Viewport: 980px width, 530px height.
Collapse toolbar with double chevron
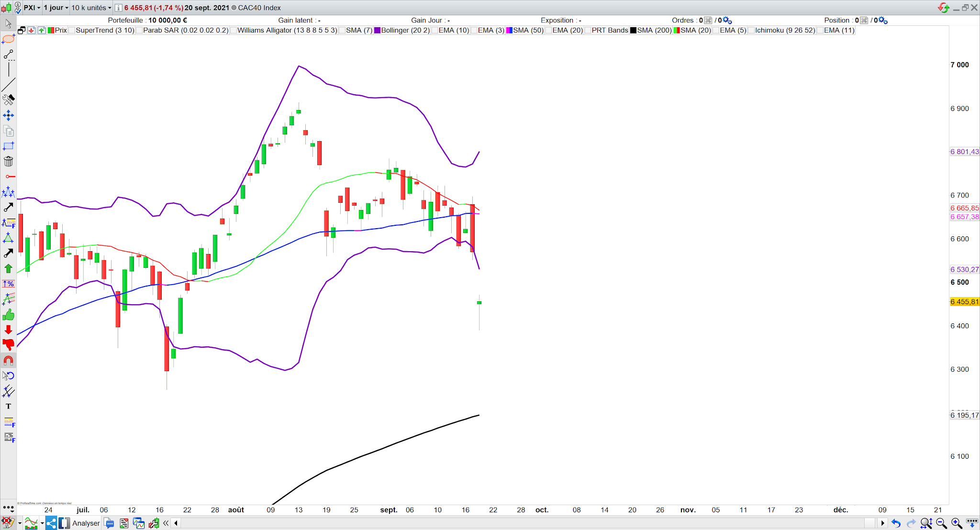click(166, 523)
